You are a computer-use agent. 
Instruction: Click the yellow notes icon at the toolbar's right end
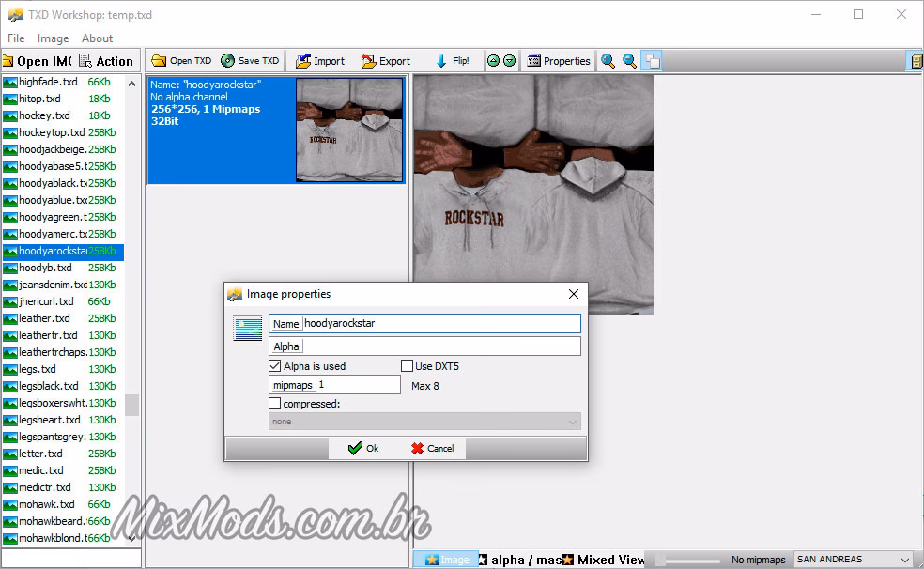(916, 61)
